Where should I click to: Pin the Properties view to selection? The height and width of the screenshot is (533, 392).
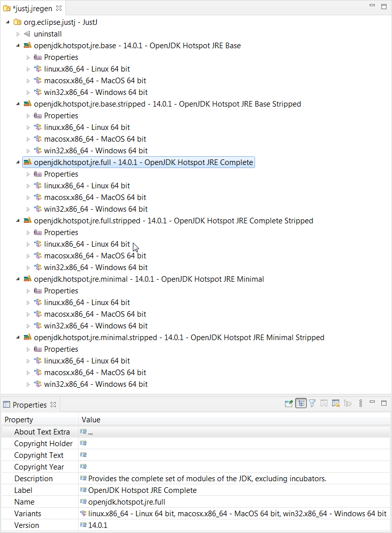click(289, 404)
